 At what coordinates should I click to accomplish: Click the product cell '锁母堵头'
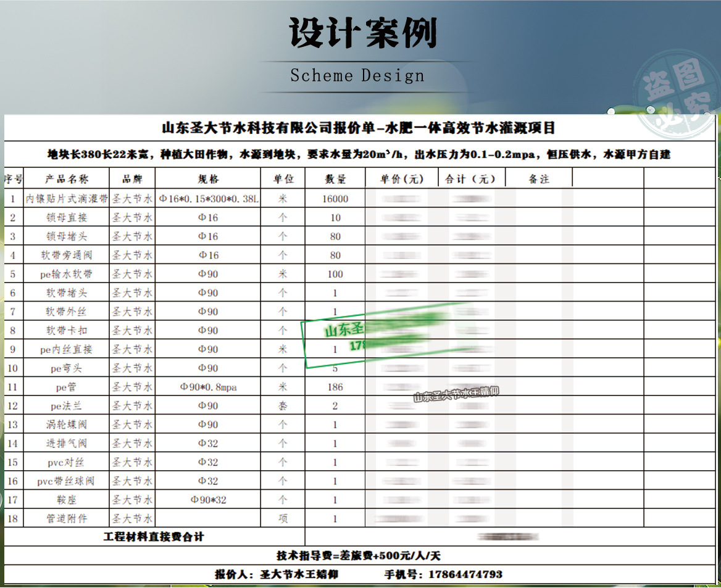coord(67,236)
